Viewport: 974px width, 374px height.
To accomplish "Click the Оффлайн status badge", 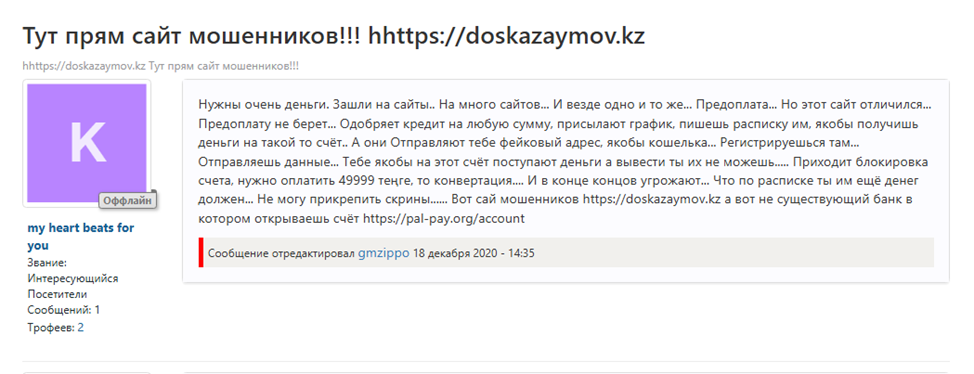I will pyautogui.click(x=128, y=201).
